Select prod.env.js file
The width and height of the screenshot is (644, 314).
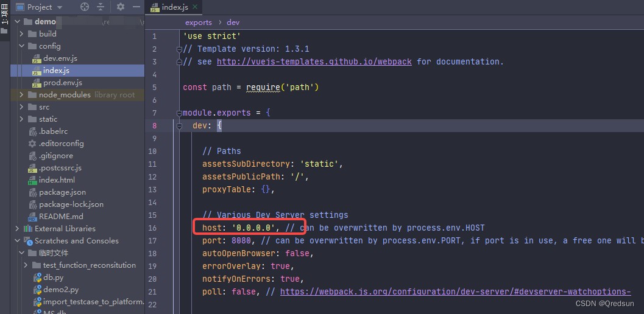coord(62,83)
